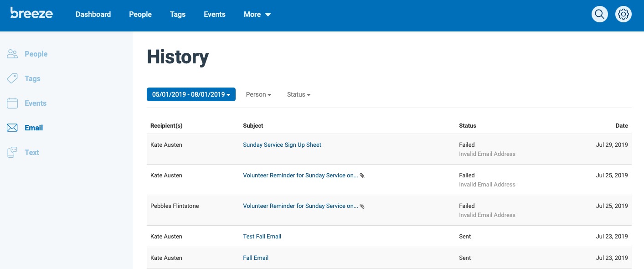Click the Jul 29, 2019 date cell

tap(612, 145)
